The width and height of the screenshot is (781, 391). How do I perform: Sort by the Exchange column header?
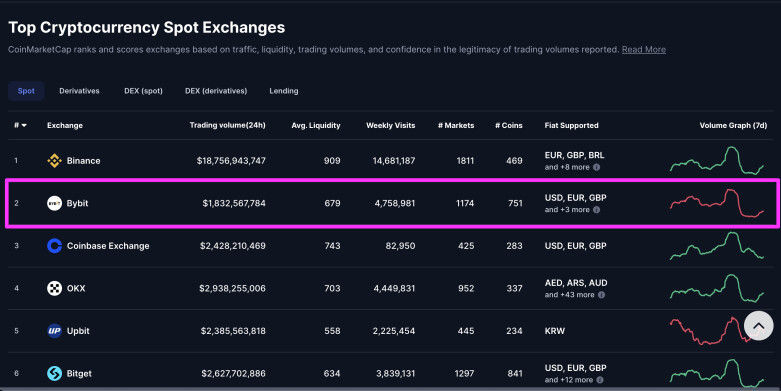(65, 126)
